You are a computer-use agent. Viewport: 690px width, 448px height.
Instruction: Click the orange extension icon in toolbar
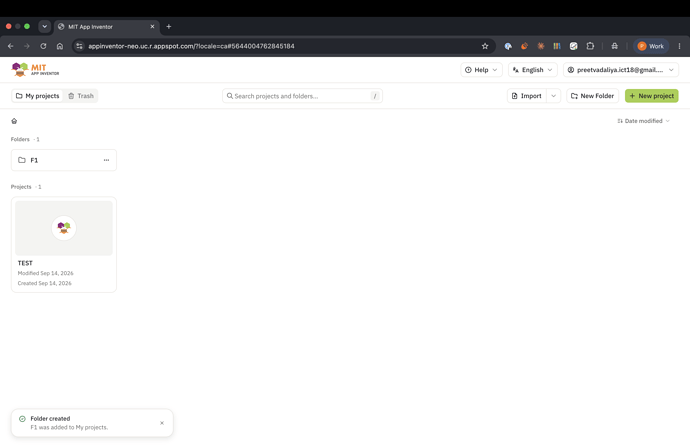[x=524, y=46]
